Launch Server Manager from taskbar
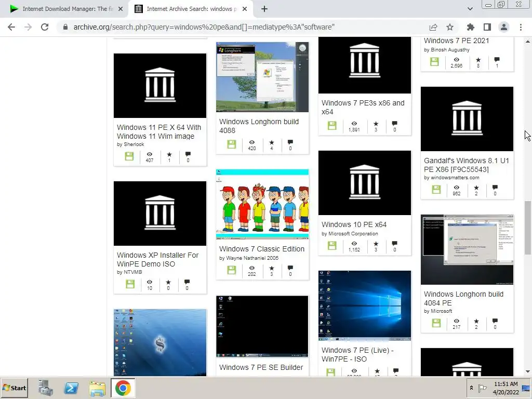Image resolution: width=532 pixels, height=399 pixels. pos(46,388)
